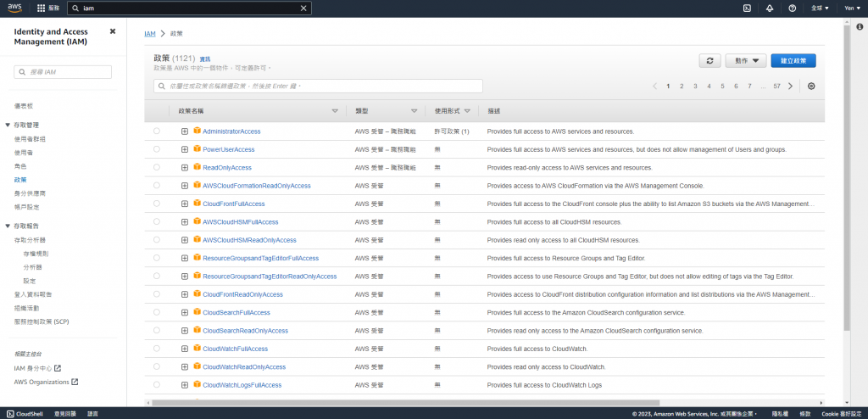The width and height of the screenshot is (868, 419).
Task: Click the PowerUserAccess policy cube icon
Action: point(197,149)
